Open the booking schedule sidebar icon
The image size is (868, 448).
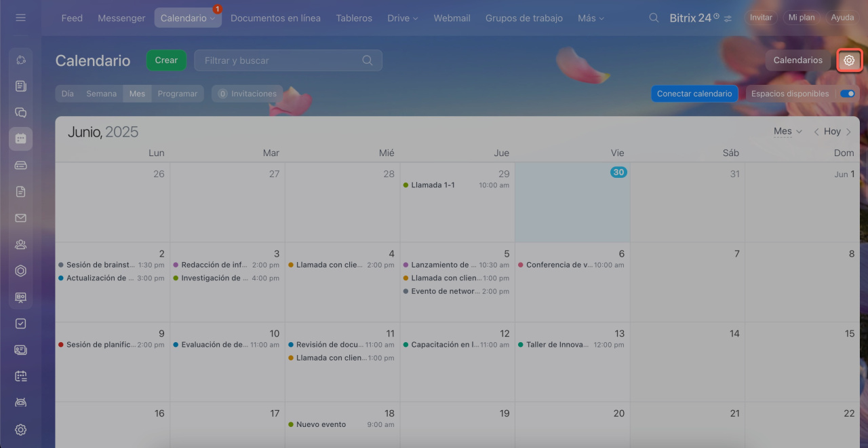click(20, 376)
